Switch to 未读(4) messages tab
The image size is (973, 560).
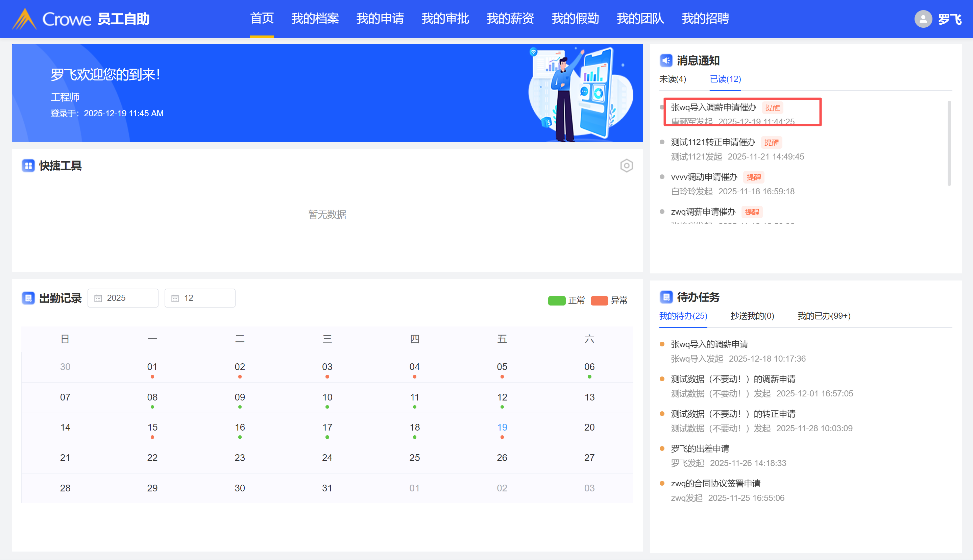click(x=672, y=79)
